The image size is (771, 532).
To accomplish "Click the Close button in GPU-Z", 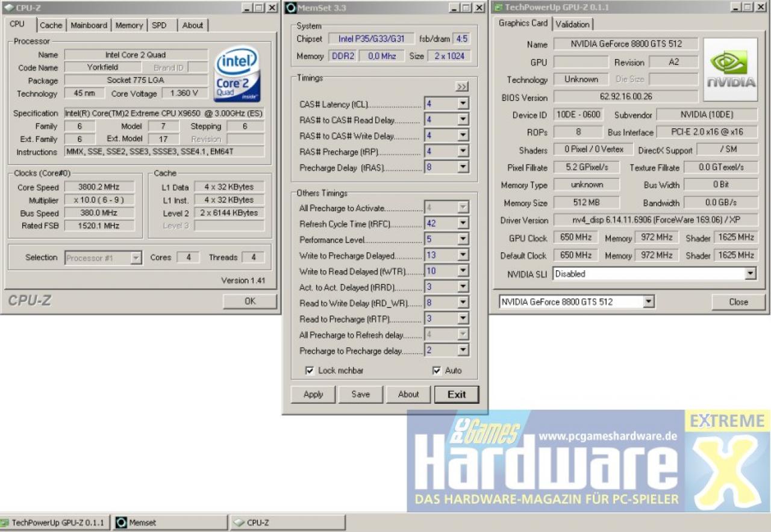I will tap(738, 302).
